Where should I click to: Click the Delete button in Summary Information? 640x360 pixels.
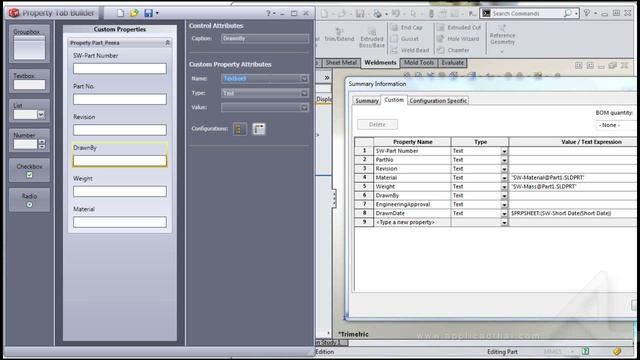click(377, 124)
